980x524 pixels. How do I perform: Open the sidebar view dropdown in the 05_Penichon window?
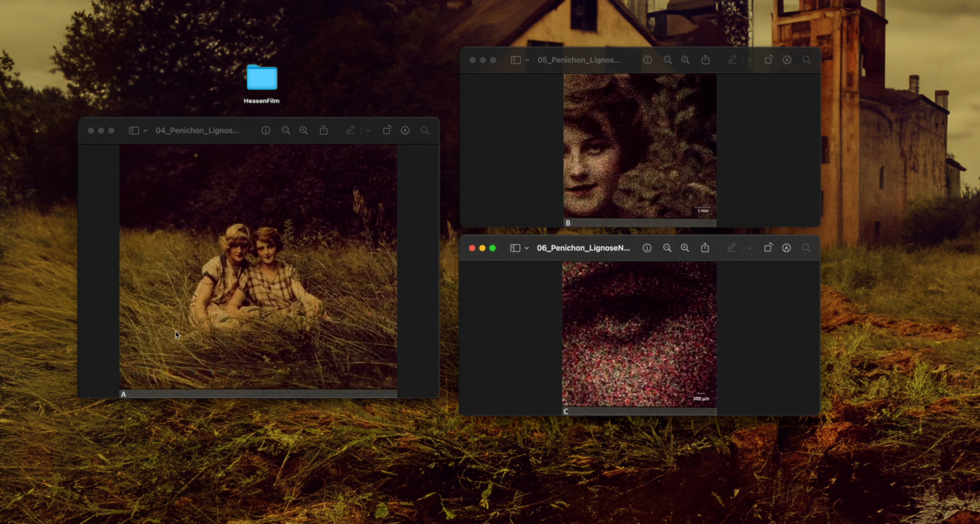pyautogui.click(x=527, y=60)
